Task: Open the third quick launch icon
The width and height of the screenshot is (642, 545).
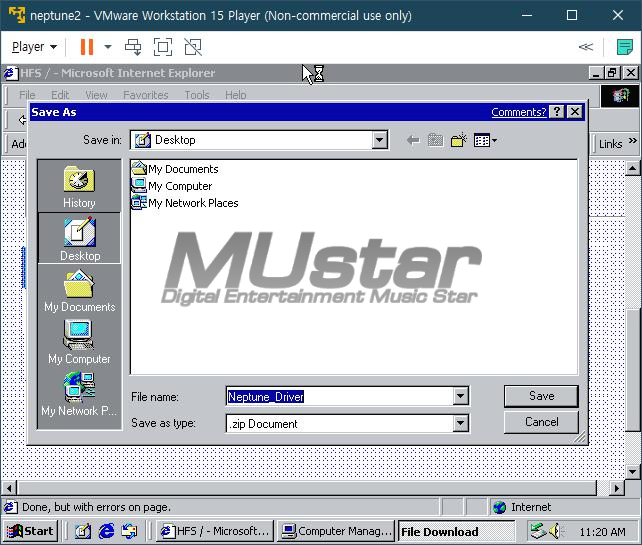Action: [129, 531]
